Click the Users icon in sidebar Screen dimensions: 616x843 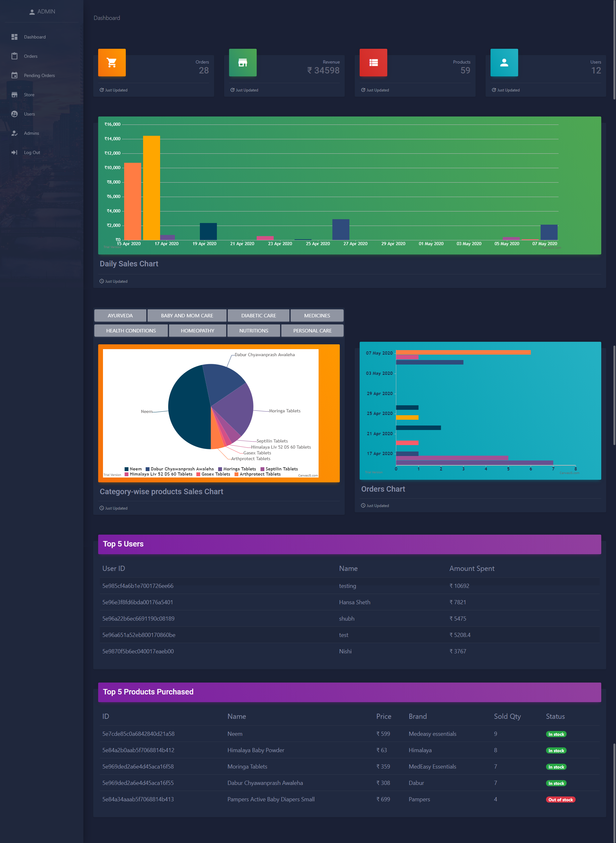(14, 114)
